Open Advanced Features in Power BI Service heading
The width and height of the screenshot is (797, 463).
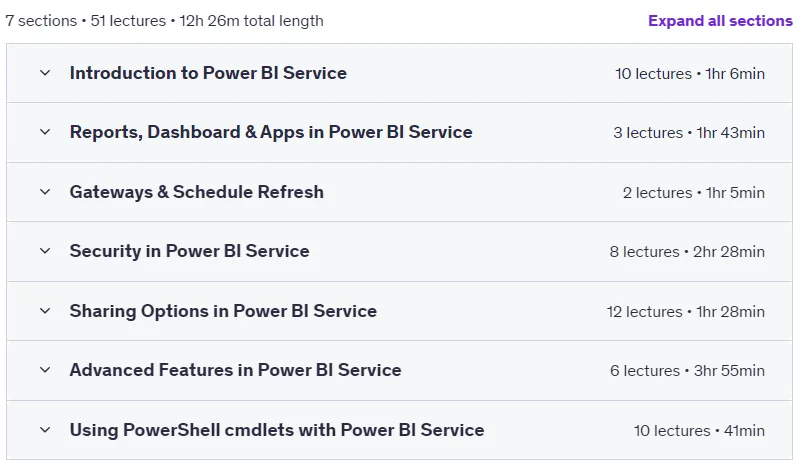pyautogui.click(x=235, y=370)
